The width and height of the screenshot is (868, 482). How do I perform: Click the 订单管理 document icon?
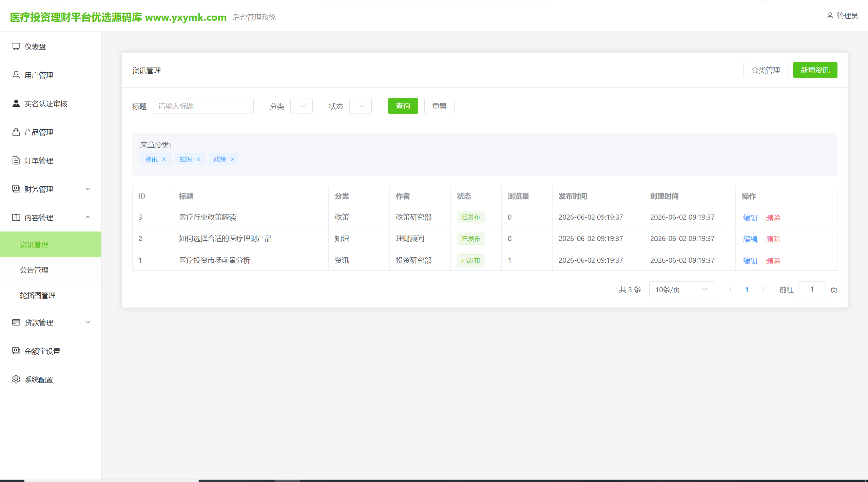[x=16, y=161]
